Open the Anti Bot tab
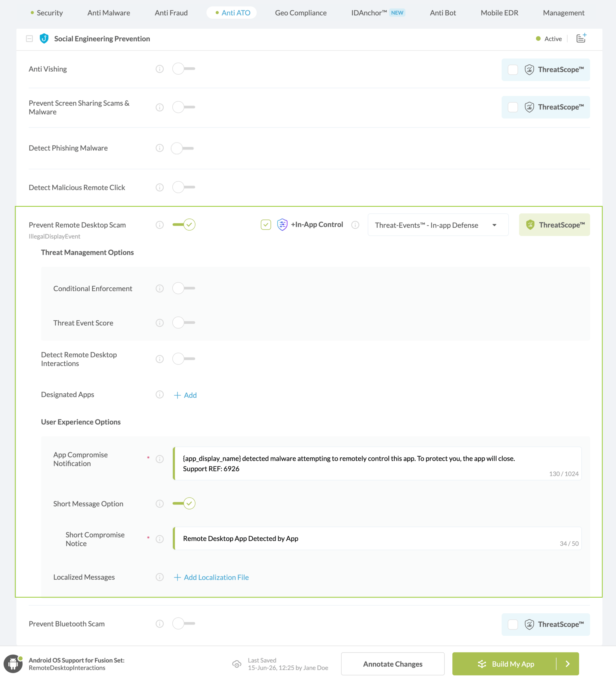Image resolution: width=616 pixels, height=681 pixels. click(x=443, y=13)
